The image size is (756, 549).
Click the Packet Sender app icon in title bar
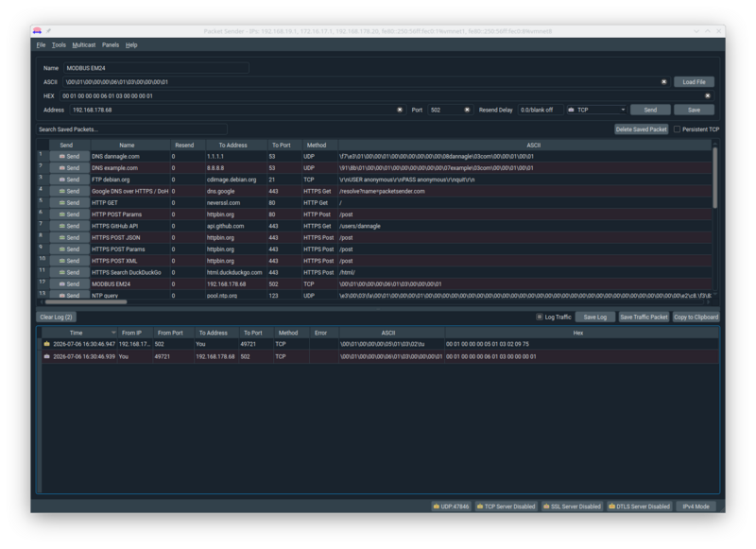point(37,31)
